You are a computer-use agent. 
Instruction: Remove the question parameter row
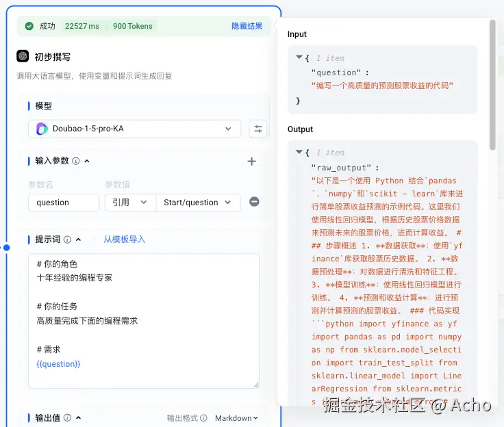pos(254,202)
